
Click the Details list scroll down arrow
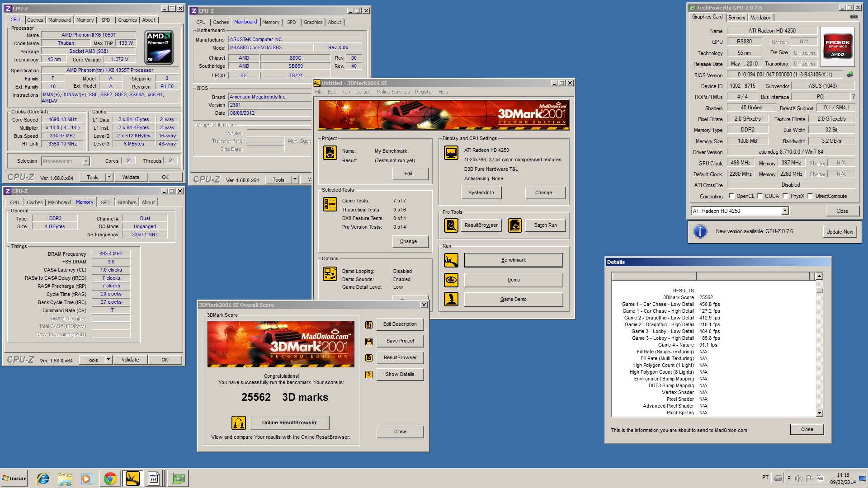819,413
